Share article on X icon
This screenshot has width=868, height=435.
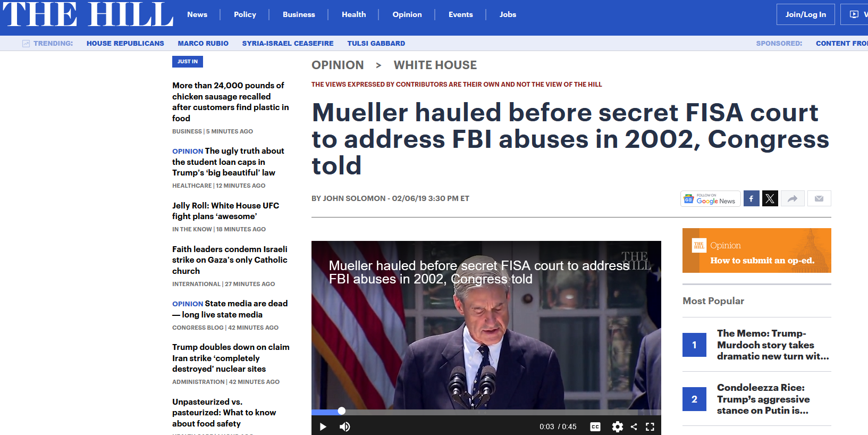pyautogui.click(x=770, y=198)
